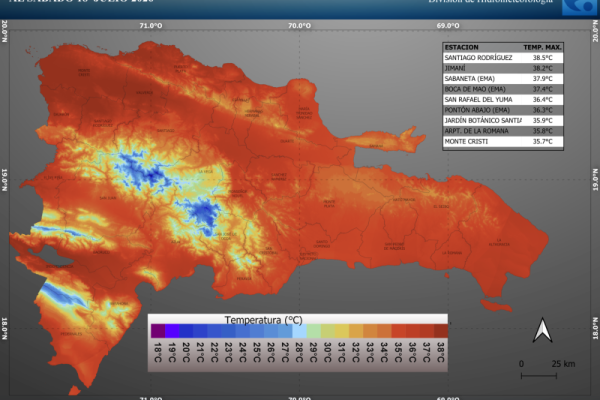The width and height of the screenshot is (600, 400).
Task: Select the SAN RAFAEL DEL YUMA row
Action: tap(503, 100)
